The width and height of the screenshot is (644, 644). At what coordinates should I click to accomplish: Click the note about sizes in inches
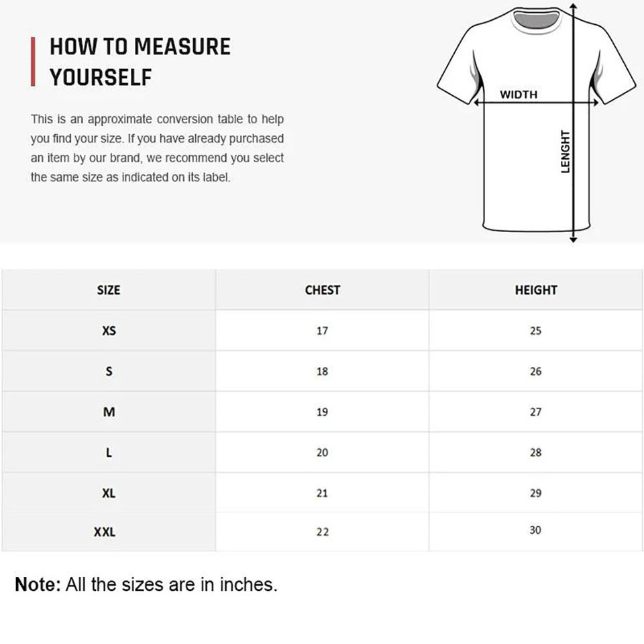point(146,584)
